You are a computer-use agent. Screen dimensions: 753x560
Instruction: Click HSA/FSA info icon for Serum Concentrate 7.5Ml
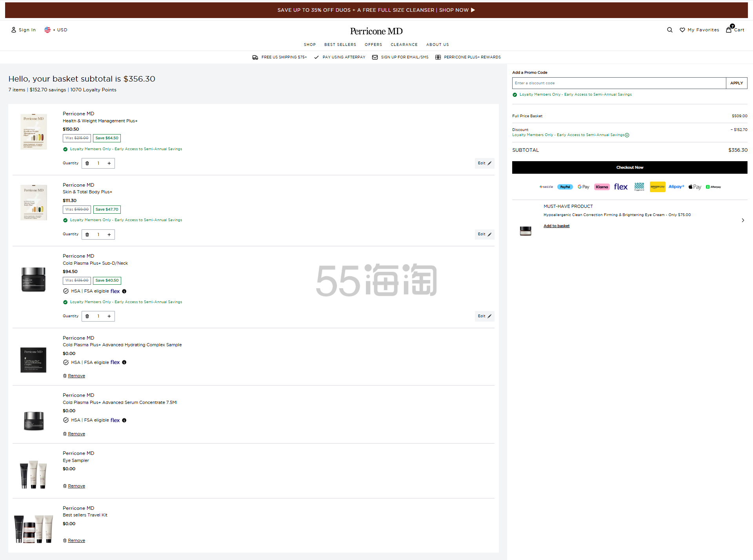point(124,420)
